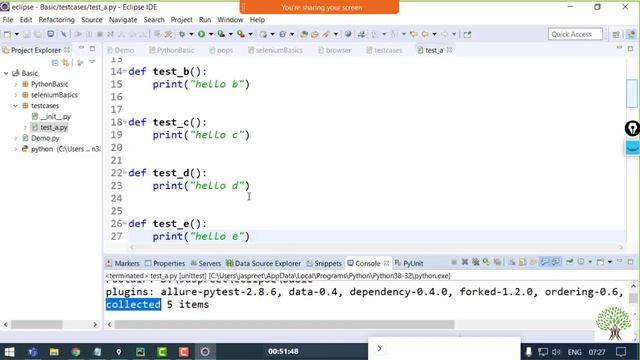The image size is (640, 360).
Task: Expand the python interpreter node
Action: pyautogui.click(x=16, y=149)
